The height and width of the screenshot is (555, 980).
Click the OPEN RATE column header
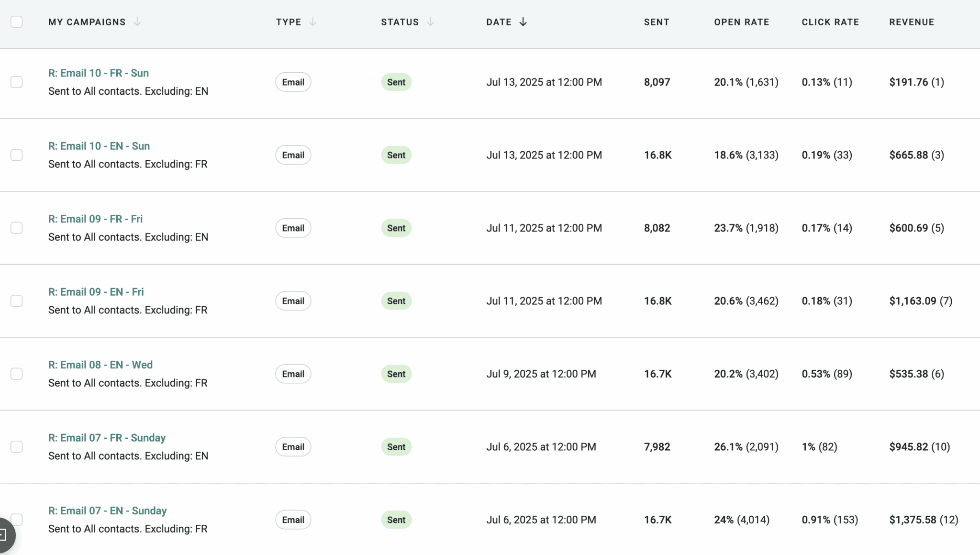[741, 22]
